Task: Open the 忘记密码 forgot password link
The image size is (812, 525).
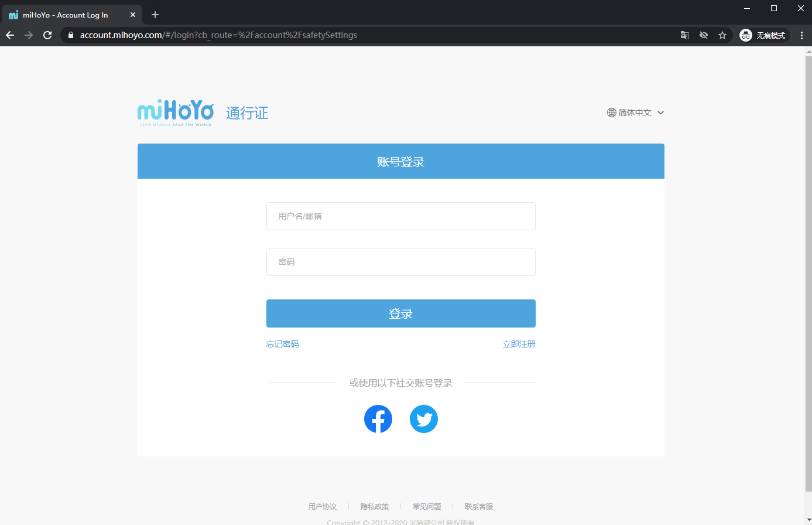Action: point(282,344)
